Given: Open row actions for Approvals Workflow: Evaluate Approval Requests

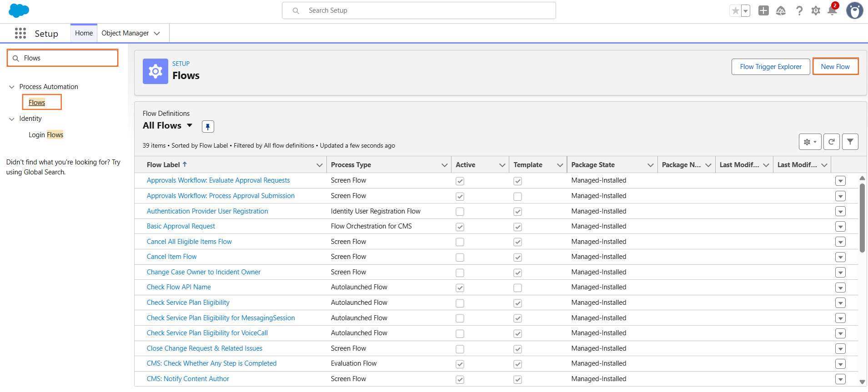Looking at the screenshot, I should point(840,181).
